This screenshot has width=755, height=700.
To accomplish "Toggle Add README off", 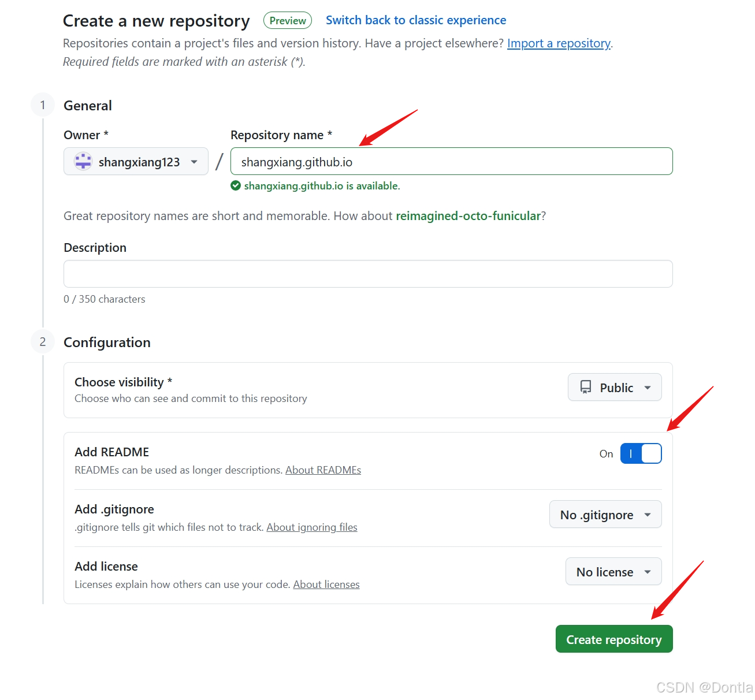I will point(641,453).
